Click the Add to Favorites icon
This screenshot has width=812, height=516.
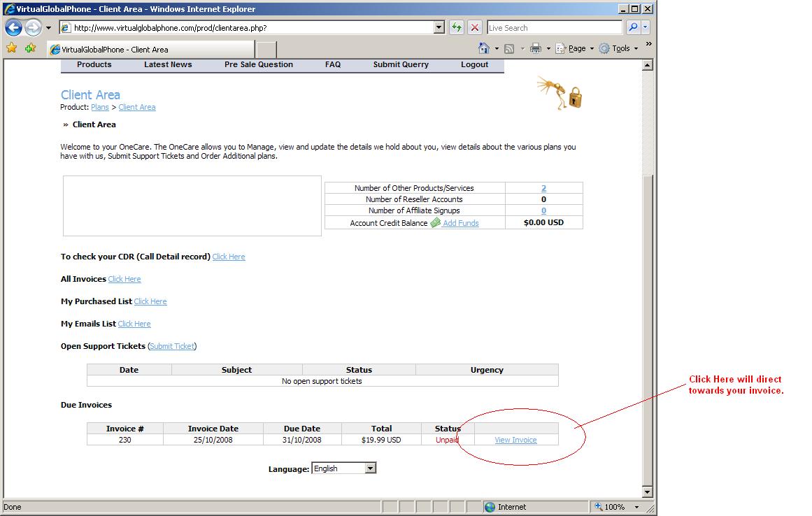coord(31,49)
